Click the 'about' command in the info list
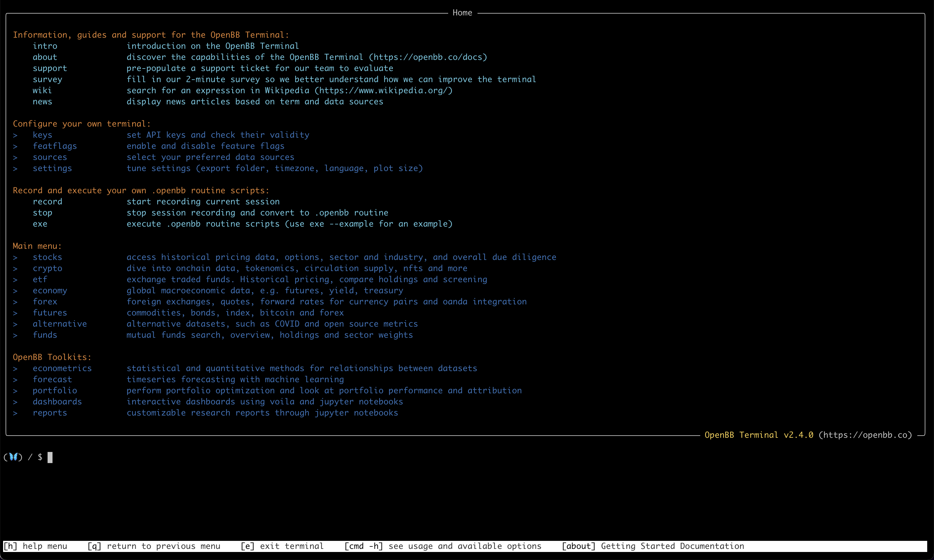 click(45, 57)
